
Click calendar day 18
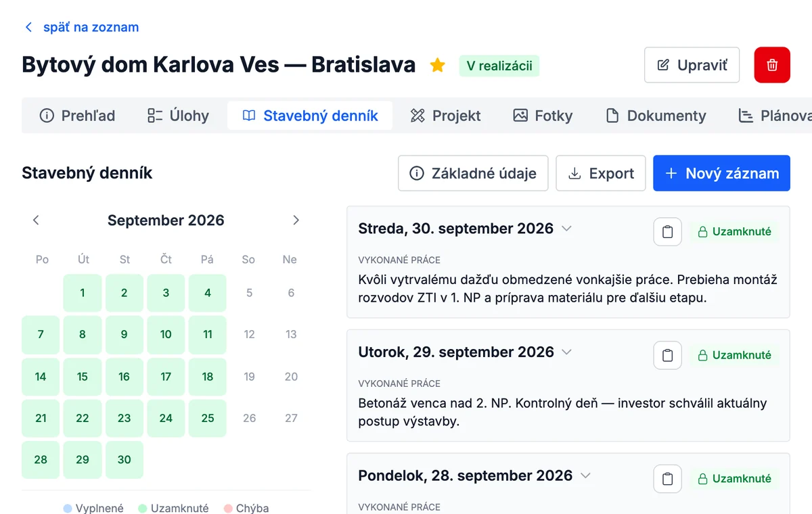coord(208,377)
